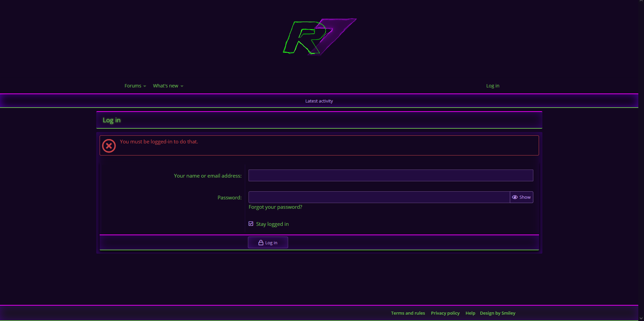Toggle Show password eye button
Screen dimensions: 644x321
pyautogui.click(x=521, y=197)
